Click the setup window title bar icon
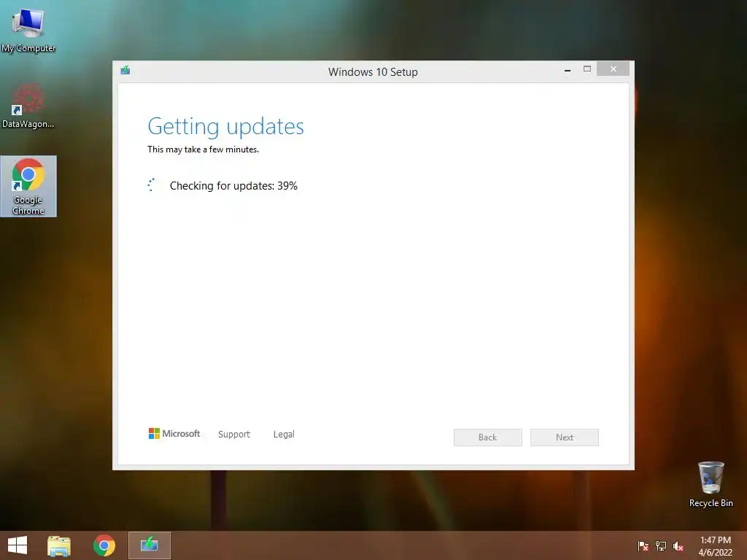Viewport: 747px width, 560px height. (x=125, y=71)
